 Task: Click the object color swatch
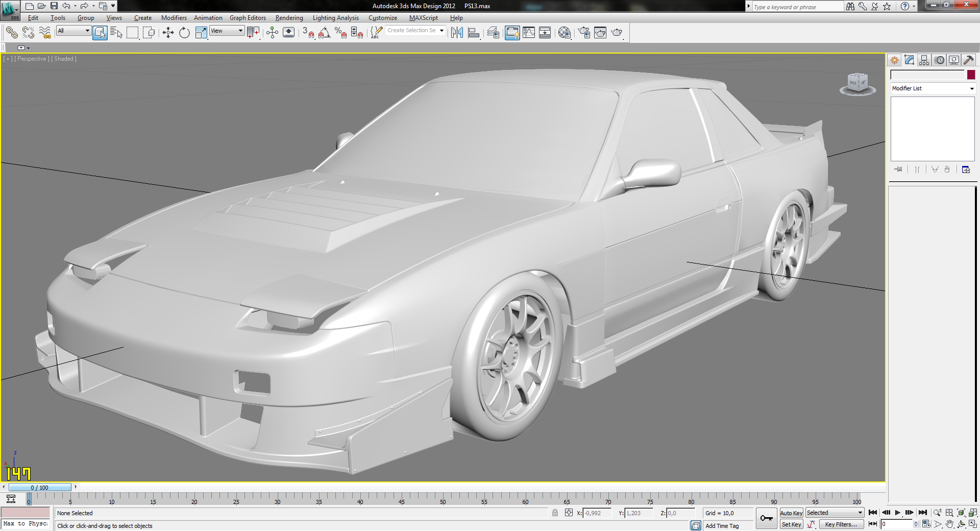[971, 75]
